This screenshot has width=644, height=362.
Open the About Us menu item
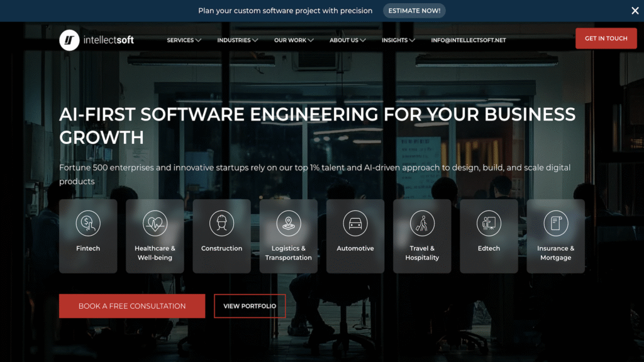click(347, 40)
